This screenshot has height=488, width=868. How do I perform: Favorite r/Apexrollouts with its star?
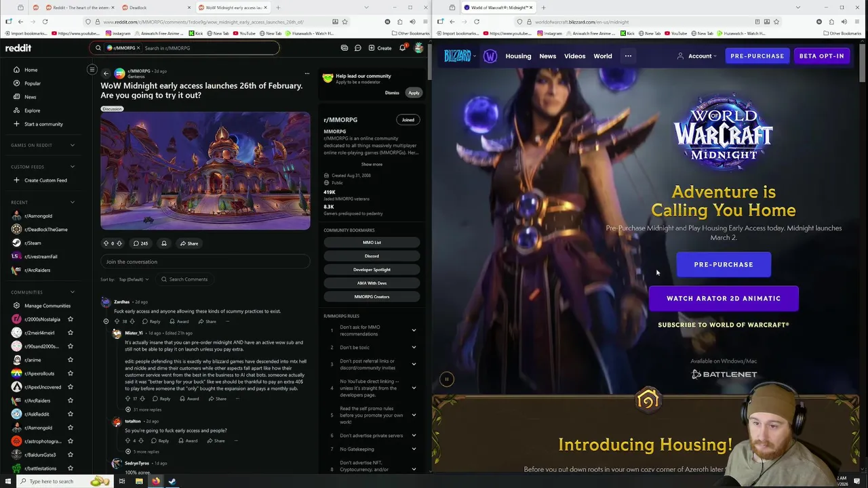tap(70, 373)
